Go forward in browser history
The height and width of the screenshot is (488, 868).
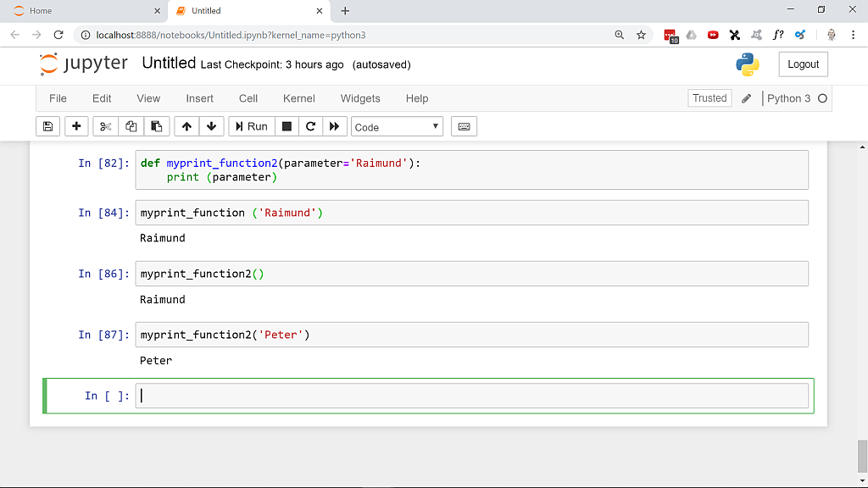(x=36, y=35)
